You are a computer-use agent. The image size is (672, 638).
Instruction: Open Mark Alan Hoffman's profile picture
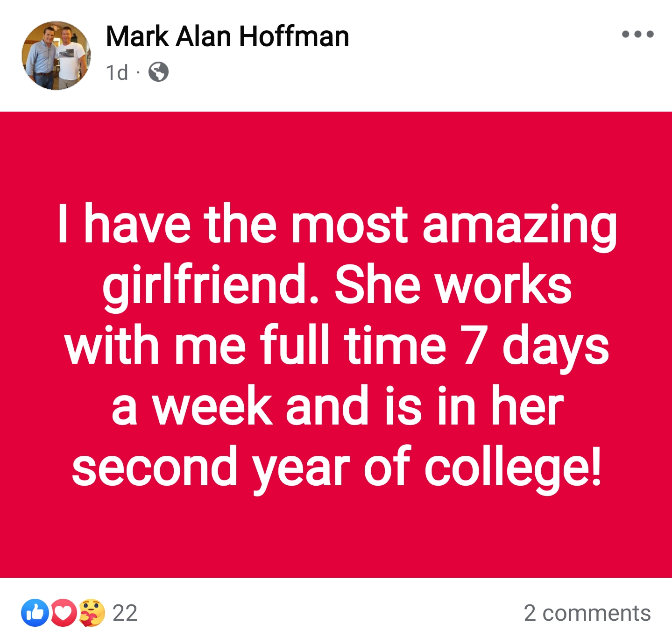pos(56,55)
